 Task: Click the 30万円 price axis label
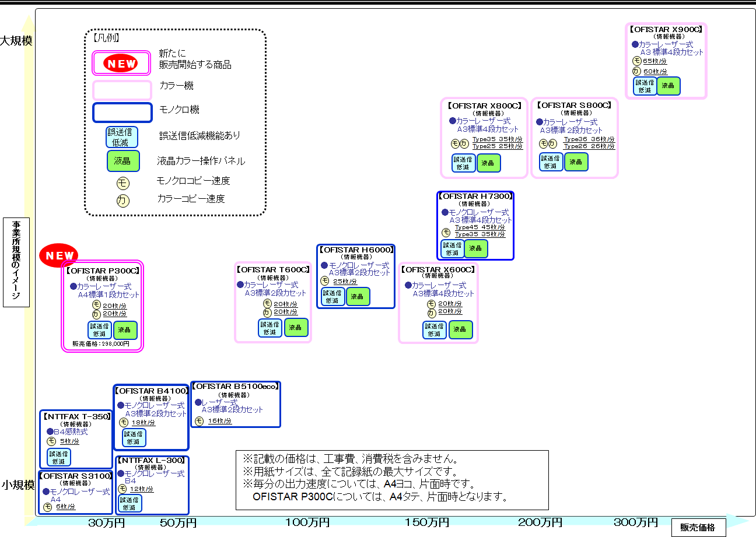[x=107, y=523]
